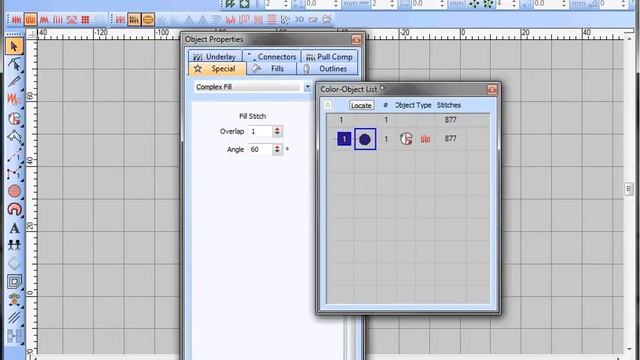Image resolution: width=640 pixels, height=360 pixels.
Task: Click the collapse arrows in Color-Object List header
Action: [x=328, y=105]
